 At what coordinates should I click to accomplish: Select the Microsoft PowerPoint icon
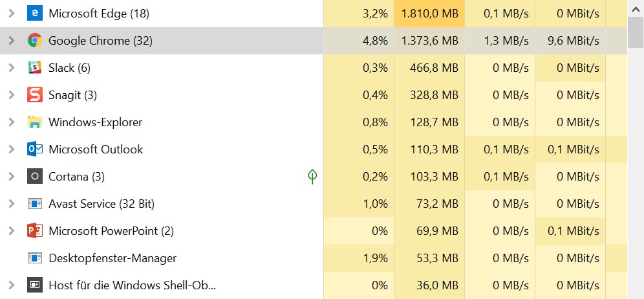point(35,231)
